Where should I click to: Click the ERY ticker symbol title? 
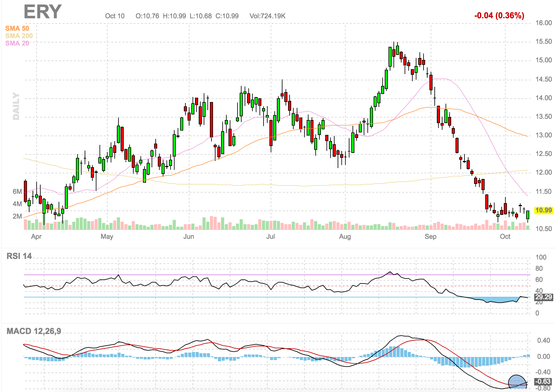pyautogui.click(x=42, y=12)
